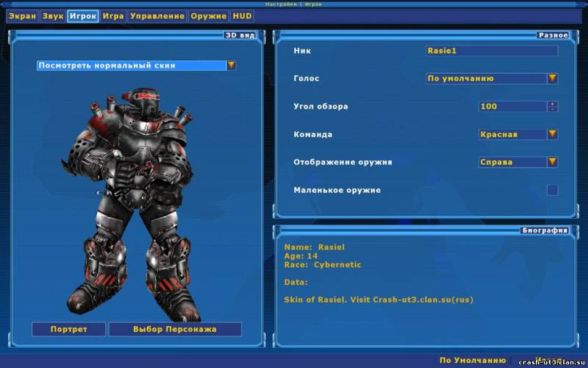Switch to the Оружие tab

coord(209,15)
